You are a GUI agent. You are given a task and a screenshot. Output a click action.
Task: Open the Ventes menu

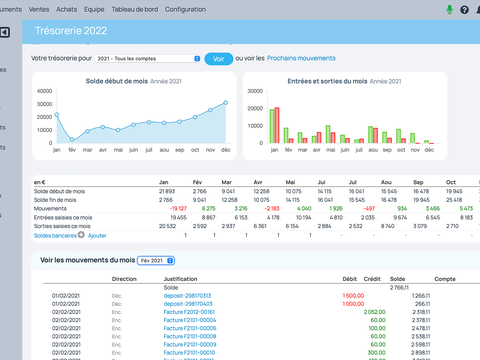click(39, 9)
